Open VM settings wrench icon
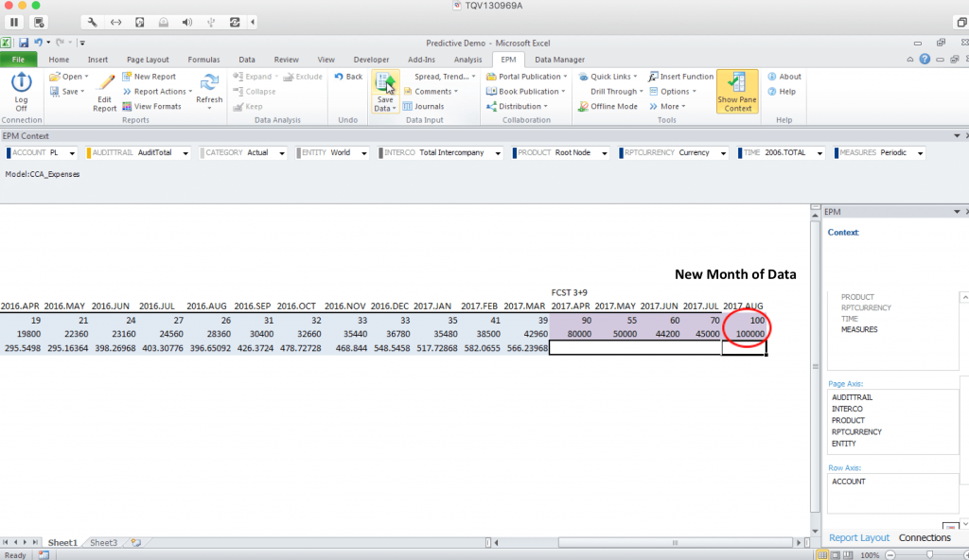The height and width of the screenshot is (560, 969). (92, 23)
